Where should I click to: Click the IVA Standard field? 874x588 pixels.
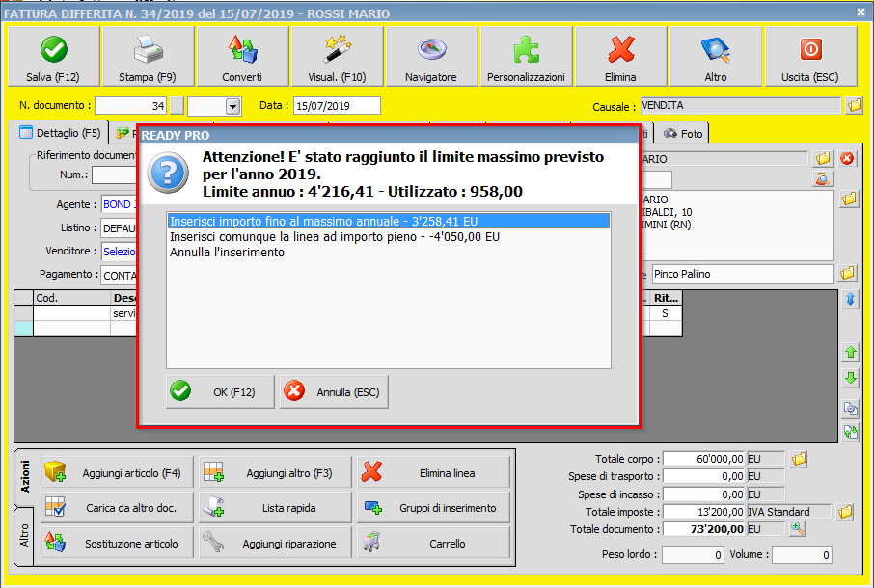789,512
